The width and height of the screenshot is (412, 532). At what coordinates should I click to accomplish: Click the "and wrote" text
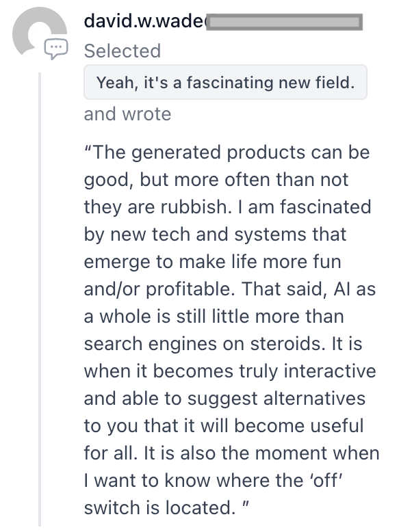coord(127,114)
